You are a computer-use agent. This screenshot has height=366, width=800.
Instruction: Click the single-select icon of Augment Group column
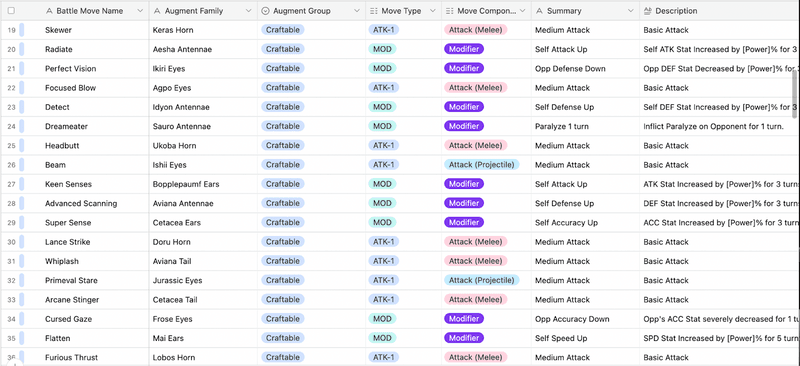point(265,11)
